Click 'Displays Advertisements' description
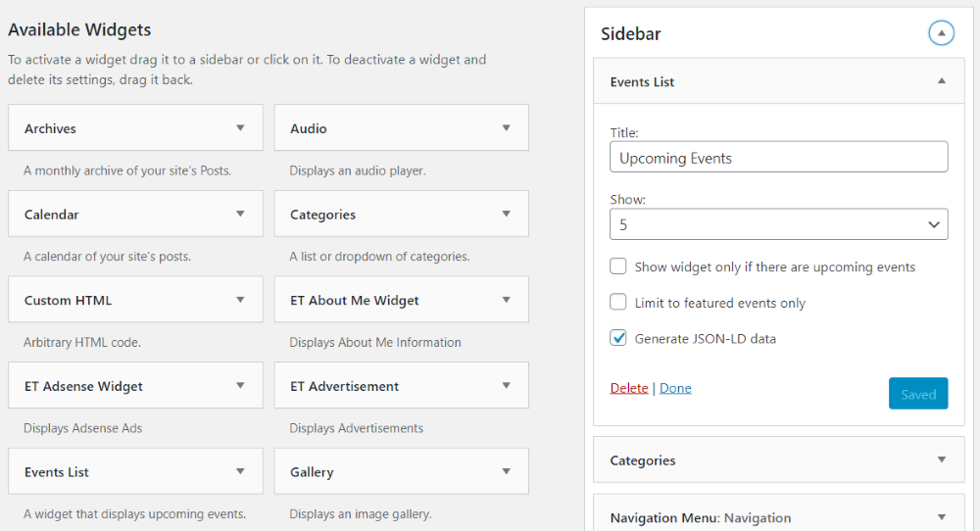Viewport: 980px width, 531px height. point(357,428)
